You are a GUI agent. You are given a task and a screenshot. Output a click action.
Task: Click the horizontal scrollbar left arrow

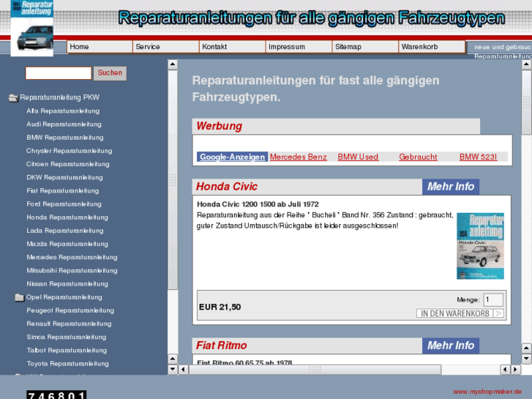point(183,369)
